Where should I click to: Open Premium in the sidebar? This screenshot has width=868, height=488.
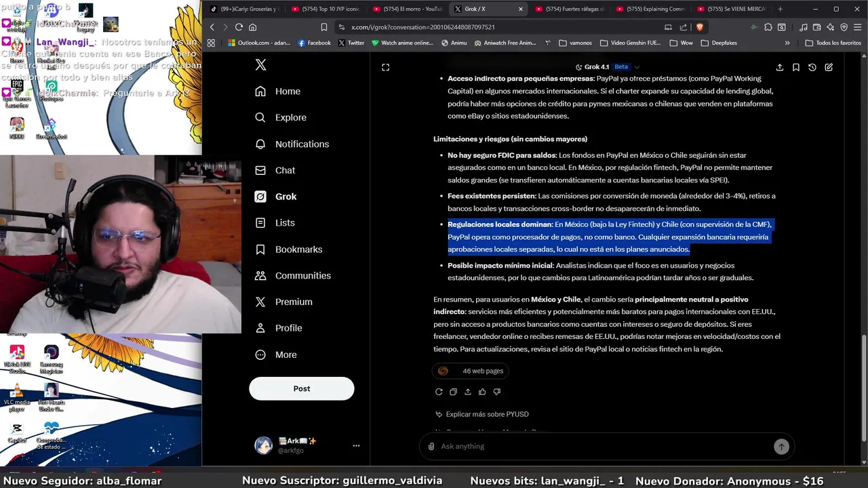tap(283, 302)
